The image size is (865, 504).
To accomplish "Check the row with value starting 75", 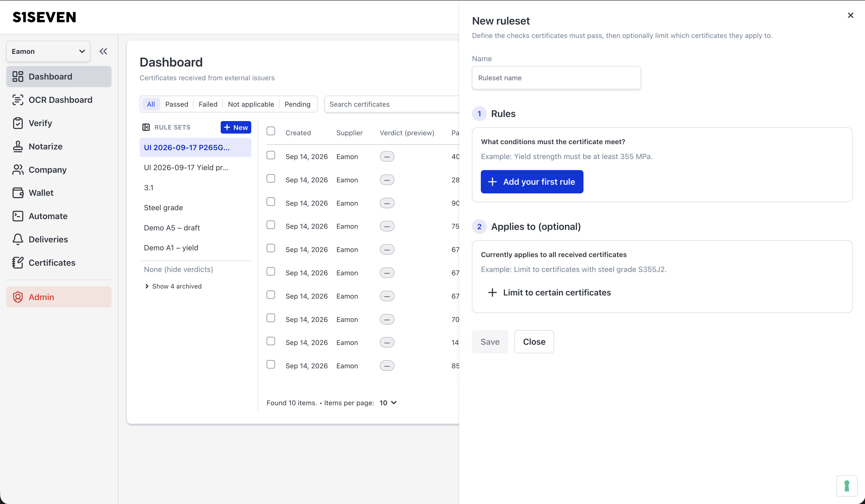I will (x=271, y=225).
